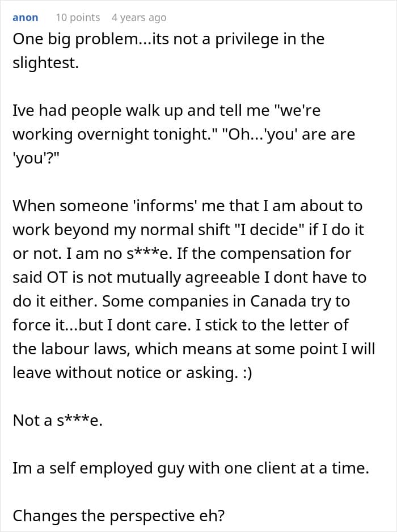Click the 4 years ago timestamp

pyautogui.click(x=139, y=18)
